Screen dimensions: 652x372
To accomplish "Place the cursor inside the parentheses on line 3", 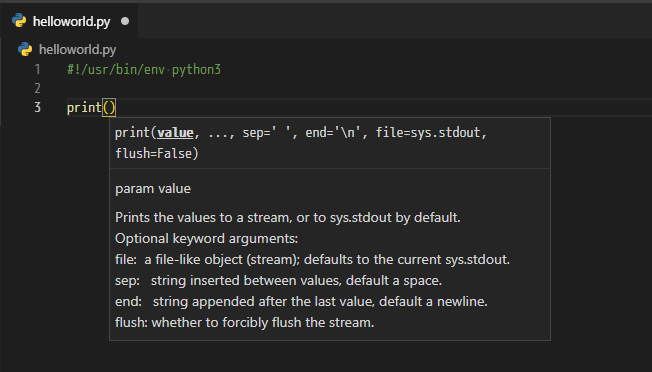I will [x=109, y=108].
